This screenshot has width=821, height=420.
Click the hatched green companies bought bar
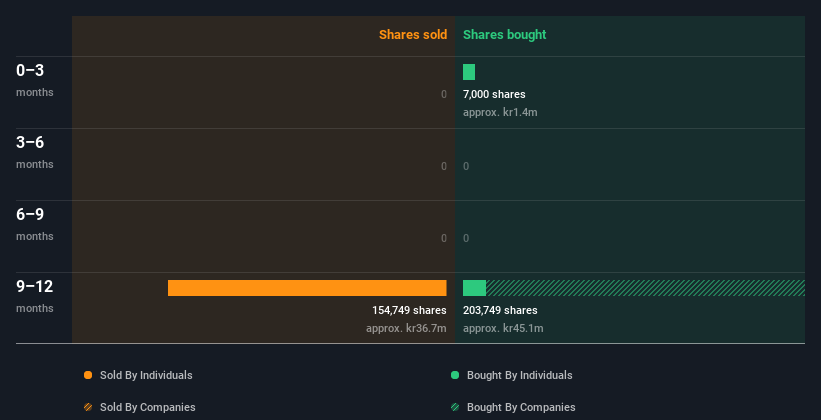click(645, 288)
